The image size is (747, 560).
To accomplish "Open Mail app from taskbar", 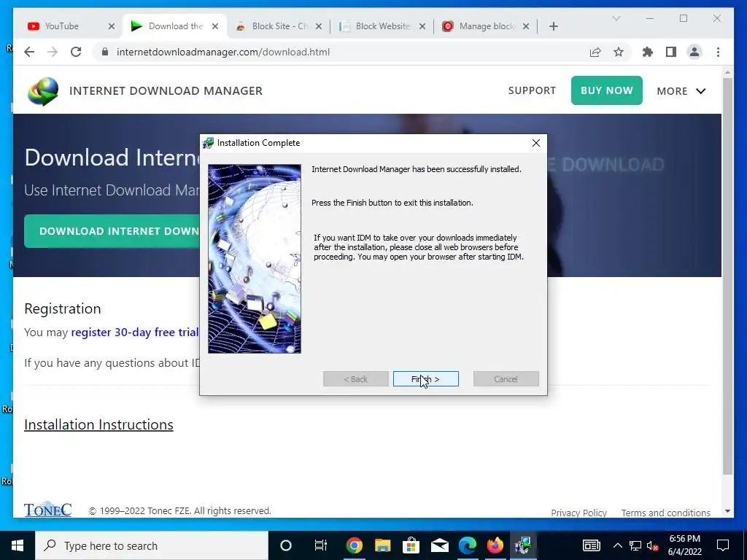I will point(439,545).
